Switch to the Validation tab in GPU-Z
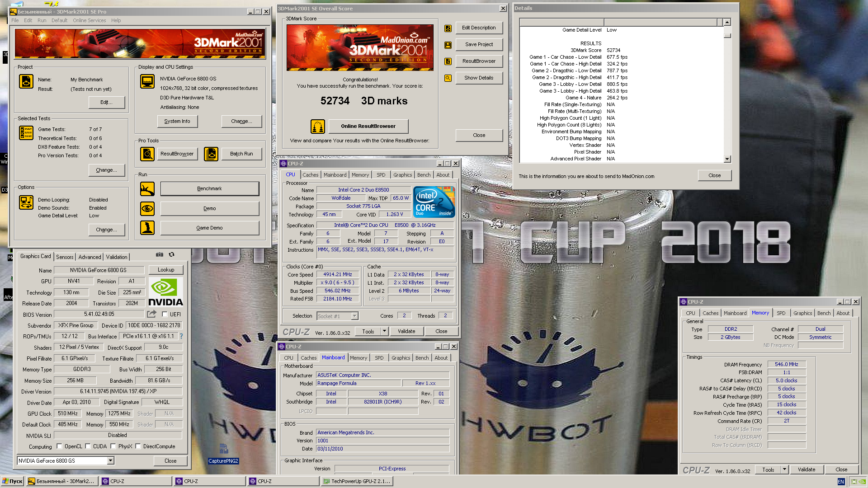 pyautogui.click(x=117, y=257)
